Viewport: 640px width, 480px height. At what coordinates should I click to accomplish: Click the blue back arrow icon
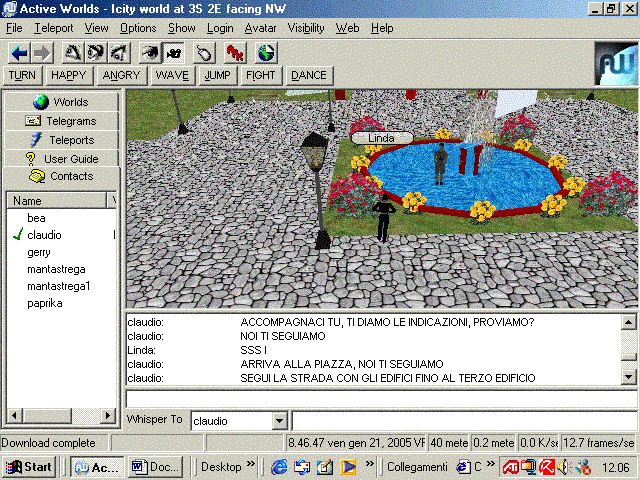click(19, 52)
